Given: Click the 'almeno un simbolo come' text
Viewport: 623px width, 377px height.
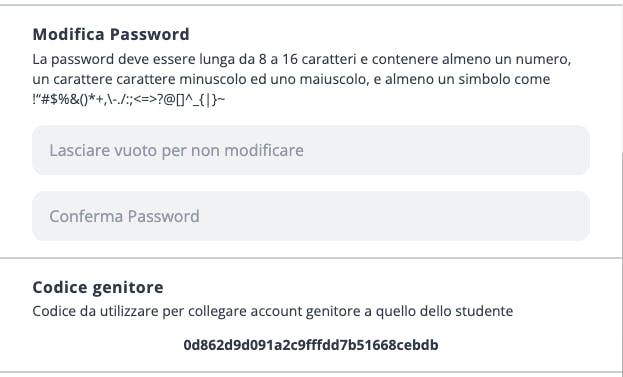Looking at the screenshot, I should coord(468,79).
